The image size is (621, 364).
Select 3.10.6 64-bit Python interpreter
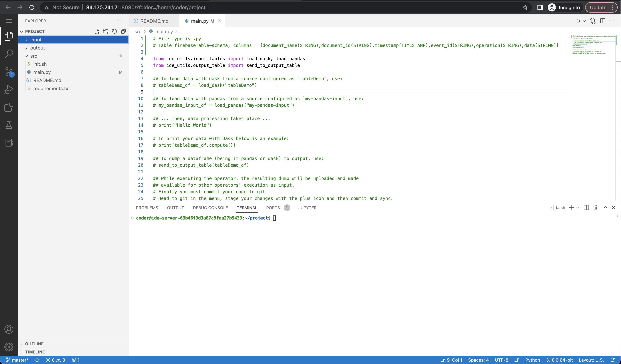[559, 360]
